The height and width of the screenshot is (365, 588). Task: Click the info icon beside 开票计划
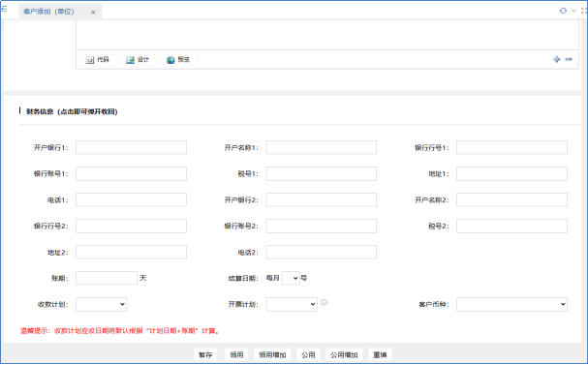coord(324,302)
